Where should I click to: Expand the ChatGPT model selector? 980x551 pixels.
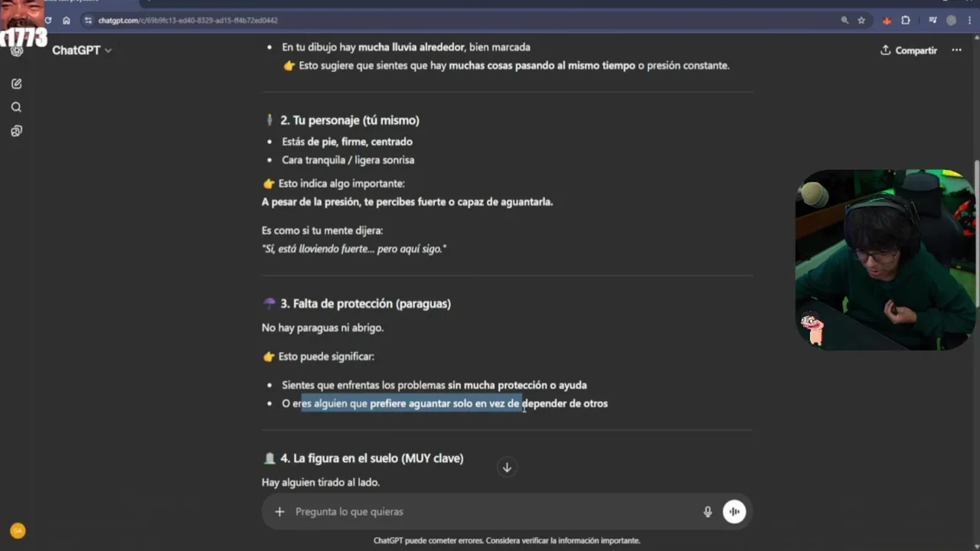coord(82,51)
